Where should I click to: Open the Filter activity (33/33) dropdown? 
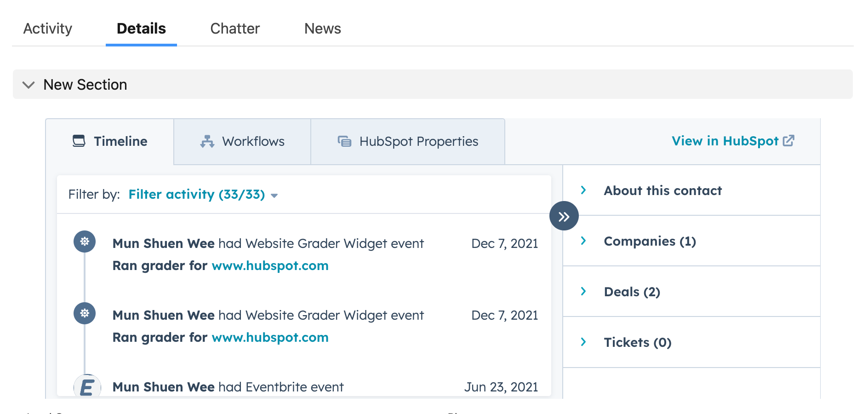click(203, 195)
